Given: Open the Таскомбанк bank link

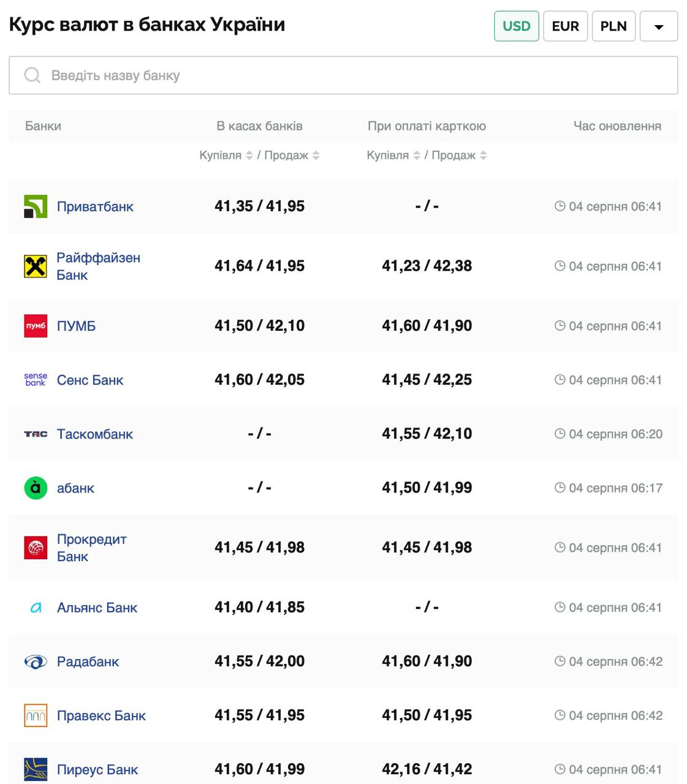Looking at the screenshot, I should pyautogui.click(x=95, y=434).
